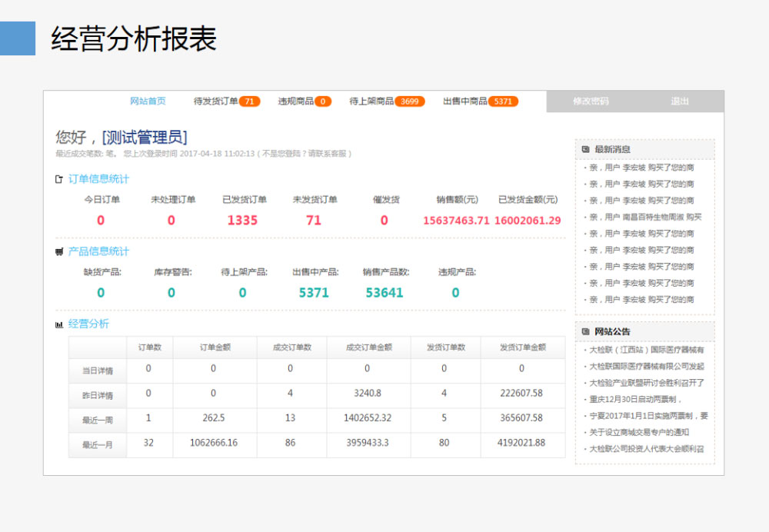This screenshot has height=532, width=769.
Task: Open news item mentioning 南昌百特生物周淑
Action: click(x=645, y=218)
